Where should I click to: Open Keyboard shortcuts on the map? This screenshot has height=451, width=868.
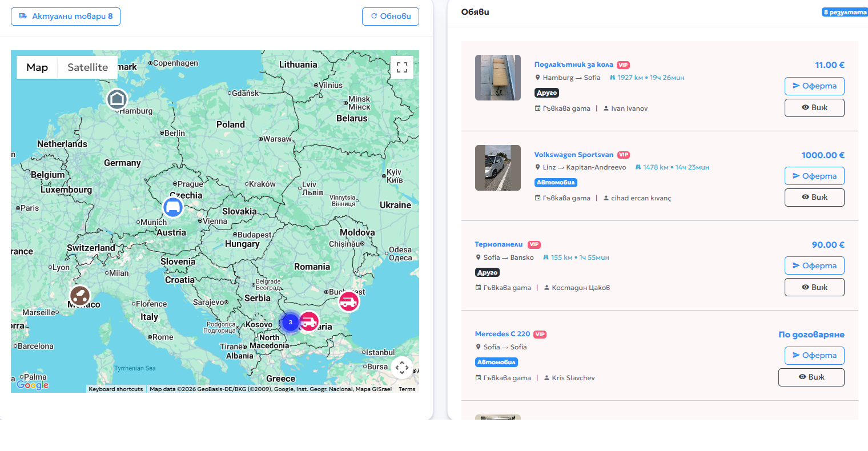point(116,389)
